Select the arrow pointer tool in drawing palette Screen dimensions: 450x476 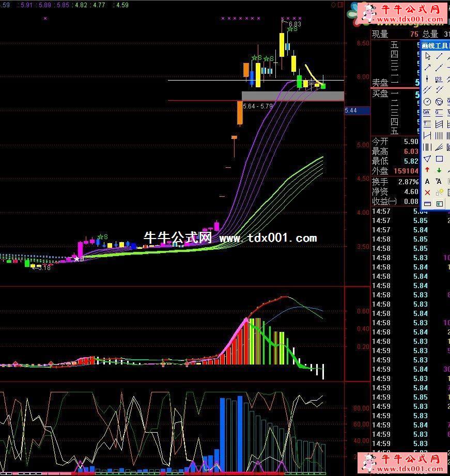click(x=427, y=56)
